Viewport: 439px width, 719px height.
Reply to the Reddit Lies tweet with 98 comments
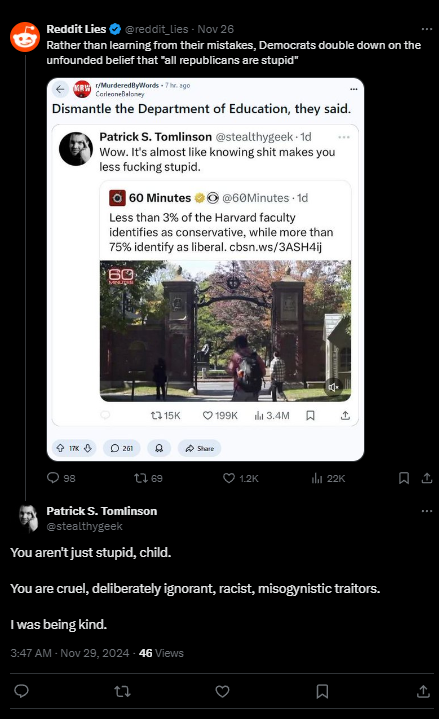[x=61, y=478]
